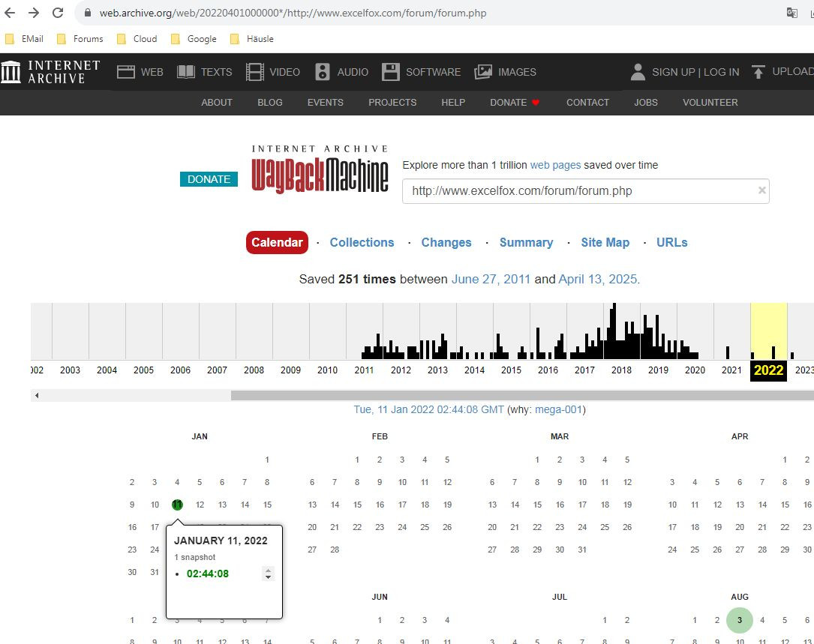Open the DONATE menu item with heart
The width and height of the screenshot is (814, 644).
[x=515, y=102]
